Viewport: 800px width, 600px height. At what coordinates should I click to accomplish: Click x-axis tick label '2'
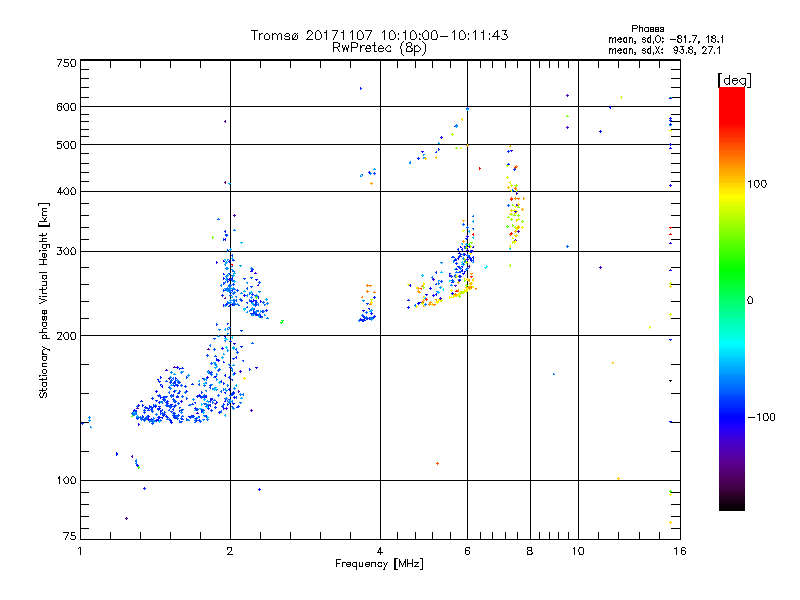230,551
